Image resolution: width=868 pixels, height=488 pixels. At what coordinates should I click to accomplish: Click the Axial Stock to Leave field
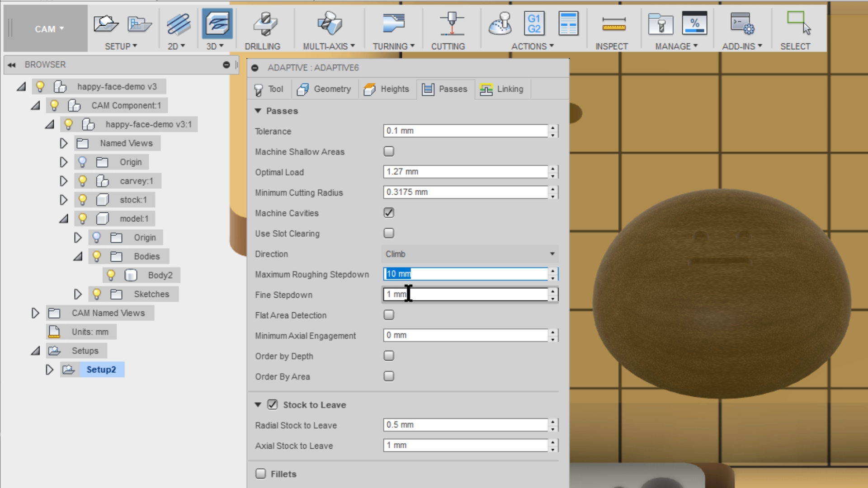(466, 446)
